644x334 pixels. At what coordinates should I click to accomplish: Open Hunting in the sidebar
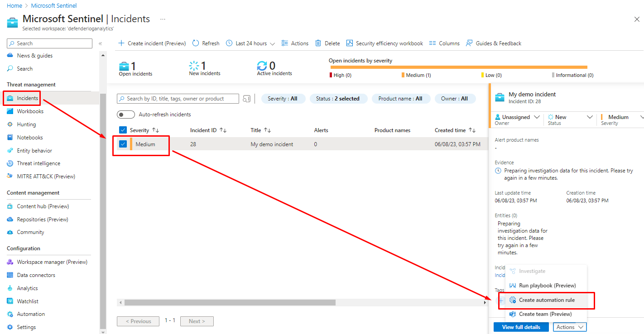pyautogui.click(x=26, y=124)
